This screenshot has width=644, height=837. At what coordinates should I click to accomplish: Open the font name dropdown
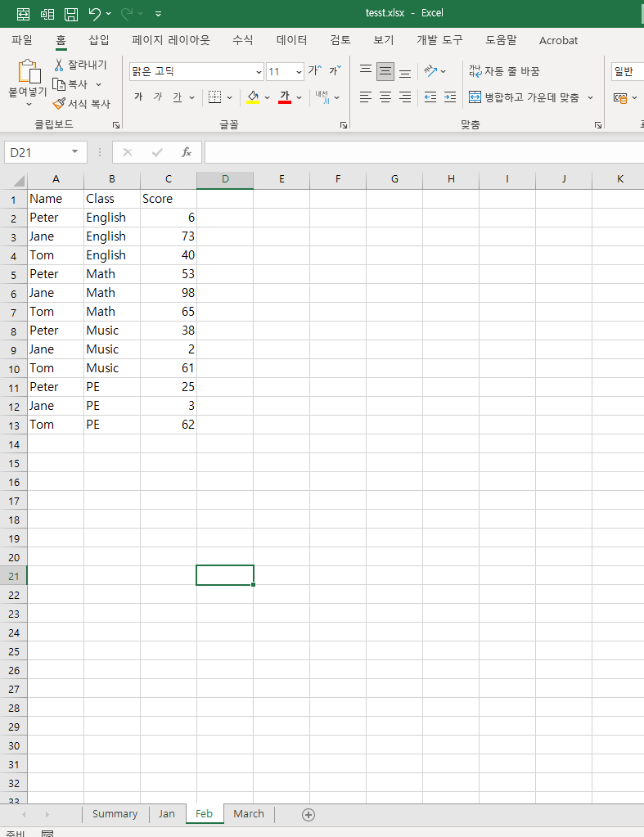pos(259,71)
